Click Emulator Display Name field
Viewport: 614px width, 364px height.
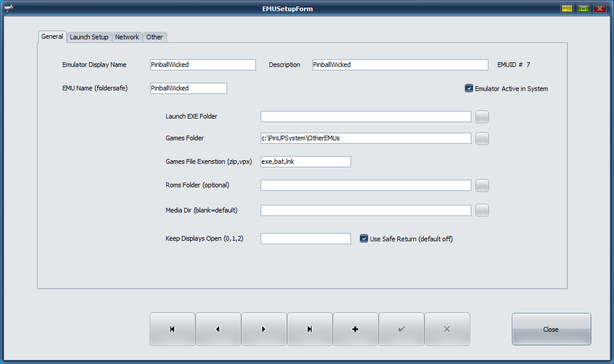(203, 65)
